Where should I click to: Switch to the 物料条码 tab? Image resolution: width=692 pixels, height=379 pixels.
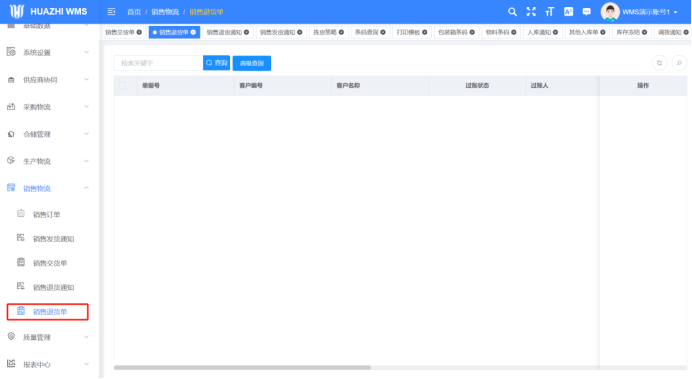[500, 32]
